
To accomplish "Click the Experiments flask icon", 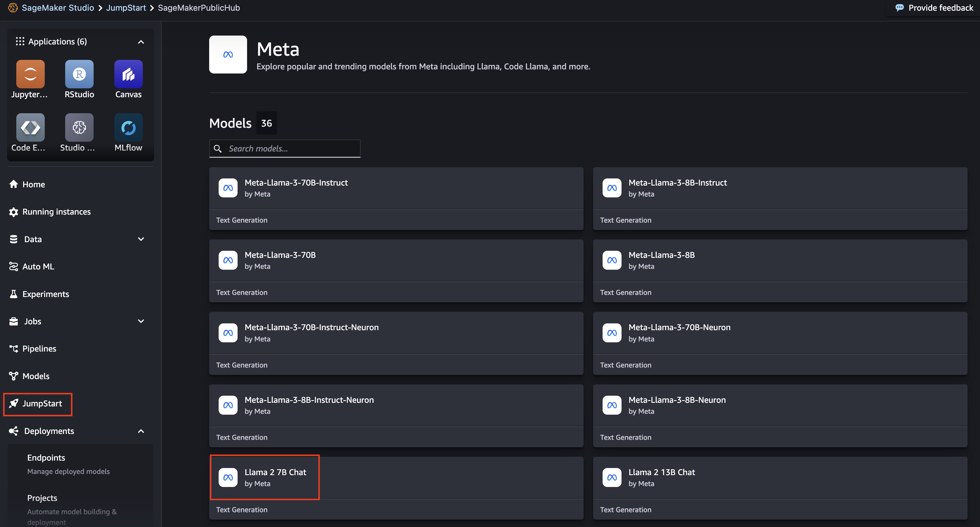I will [14, 294].
